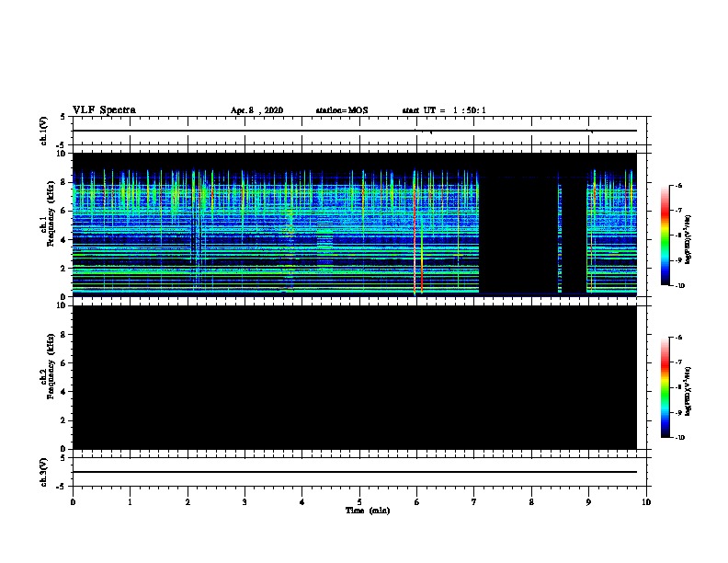Click the "2" kHz tick on ch.2 frequency axis

pos(64,420)
